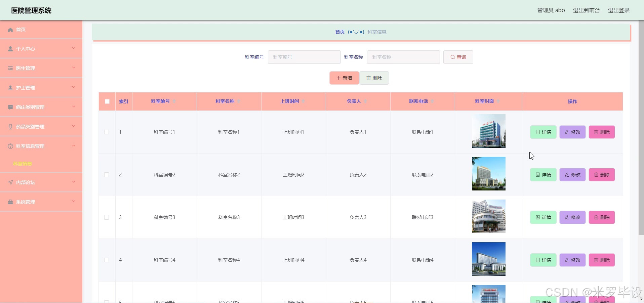Open the 医生管理 sidebar menu
This screenshot has height=303, width=644.
point(41,68)
